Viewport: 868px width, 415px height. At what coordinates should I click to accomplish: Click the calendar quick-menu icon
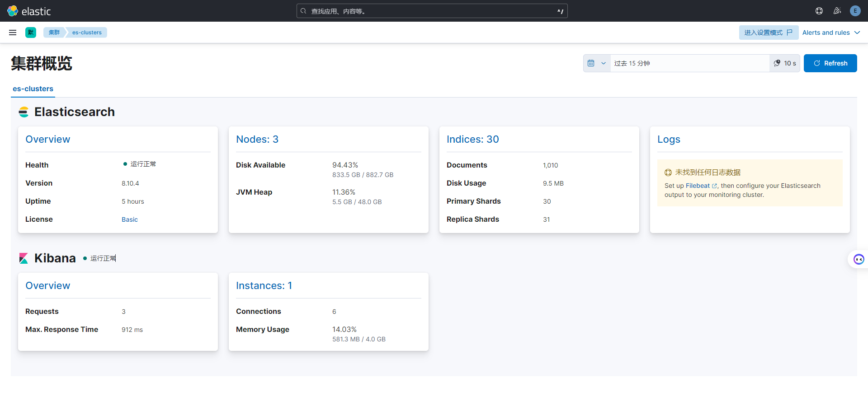[591, 63]
